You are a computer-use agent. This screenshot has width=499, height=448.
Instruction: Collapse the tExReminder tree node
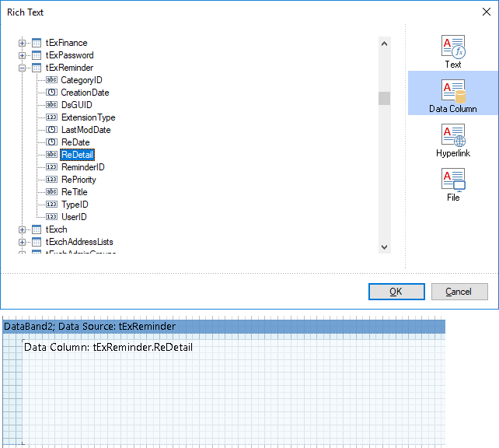[x=23, y=68]
